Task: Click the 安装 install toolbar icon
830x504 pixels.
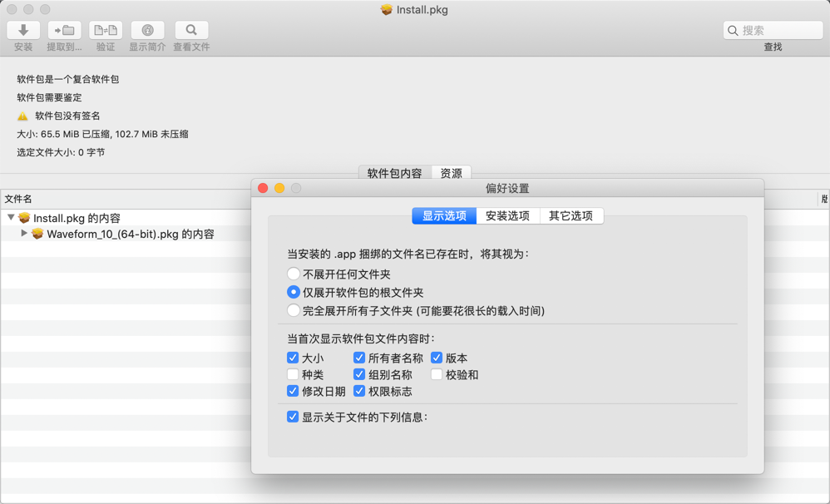Action: coord(22,31)
